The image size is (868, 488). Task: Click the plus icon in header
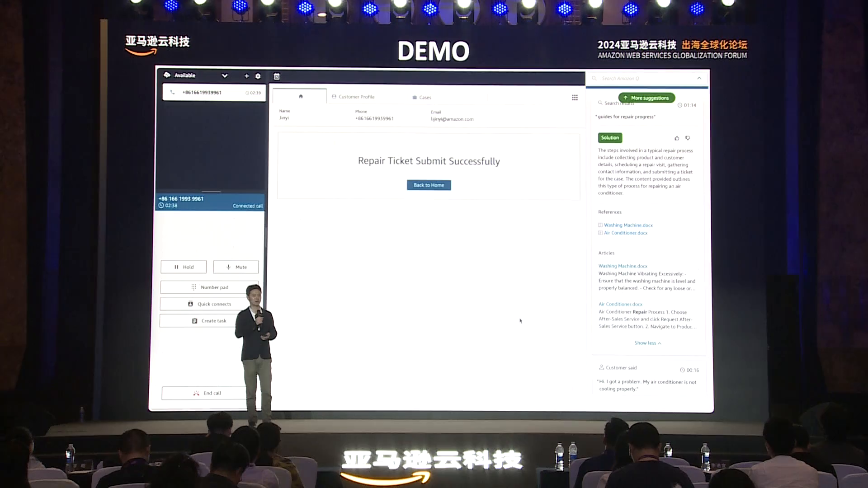[x=246, y=76]
